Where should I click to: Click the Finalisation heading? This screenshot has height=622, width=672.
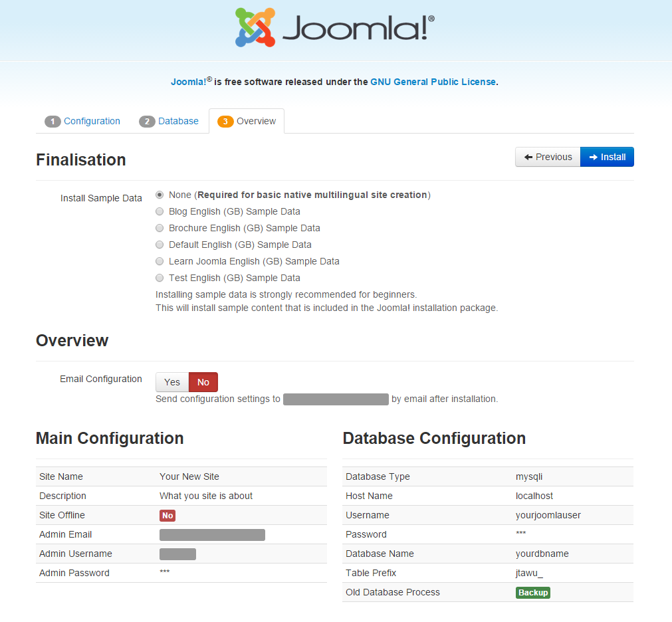point(81,160)
